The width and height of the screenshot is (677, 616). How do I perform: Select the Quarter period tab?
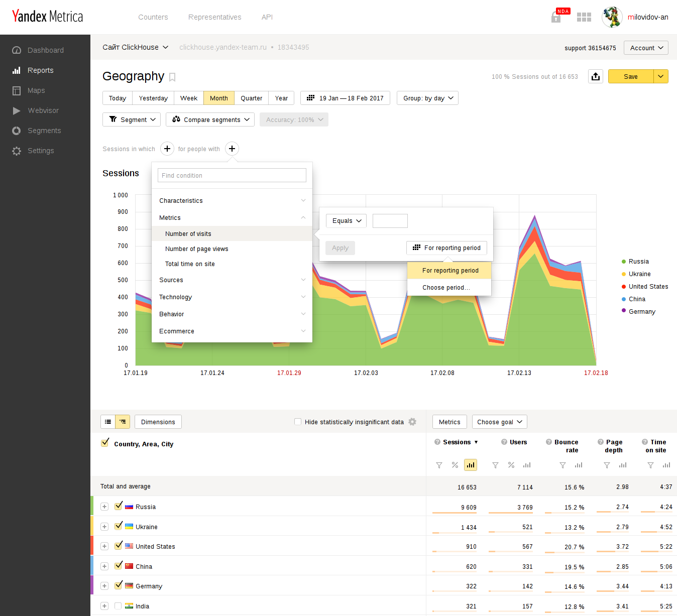pos(251,98)
